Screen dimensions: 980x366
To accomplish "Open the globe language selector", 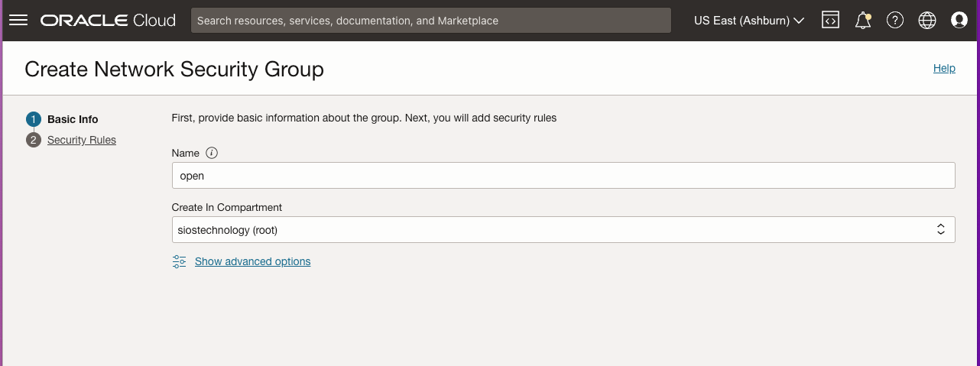I will click(x=927, y=21).
